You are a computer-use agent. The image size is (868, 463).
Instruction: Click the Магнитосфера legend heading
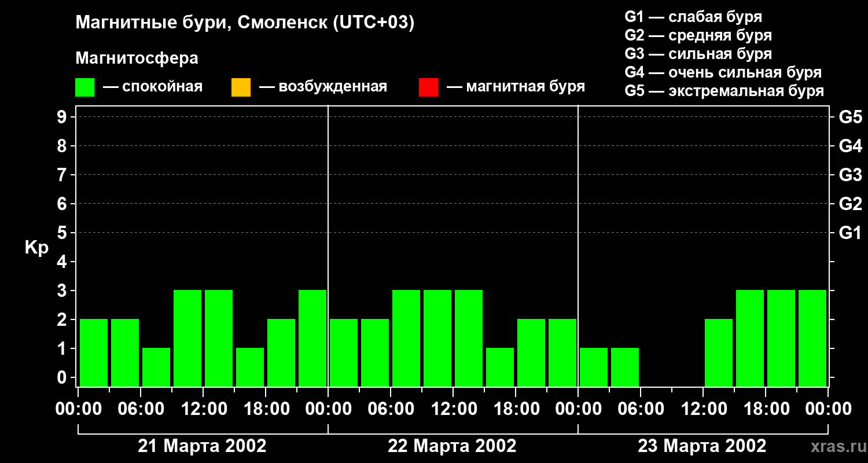(x=137, y=58)
